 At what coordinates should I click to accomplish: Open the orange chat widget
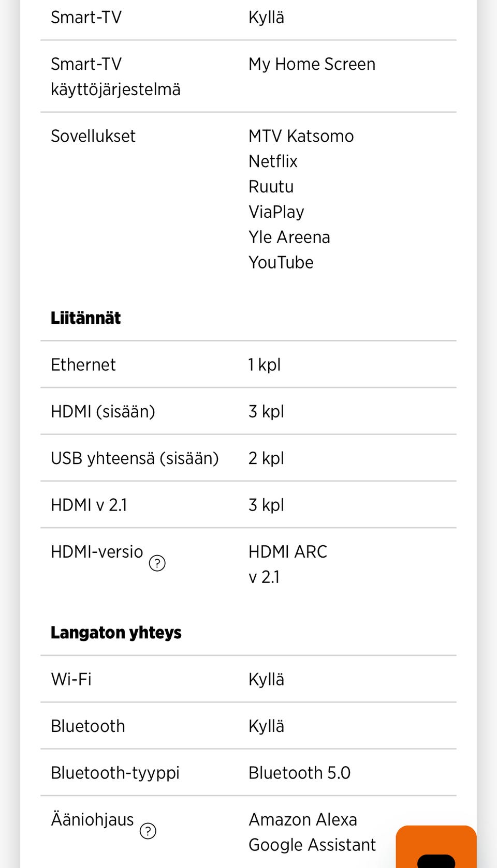[436, 848]
